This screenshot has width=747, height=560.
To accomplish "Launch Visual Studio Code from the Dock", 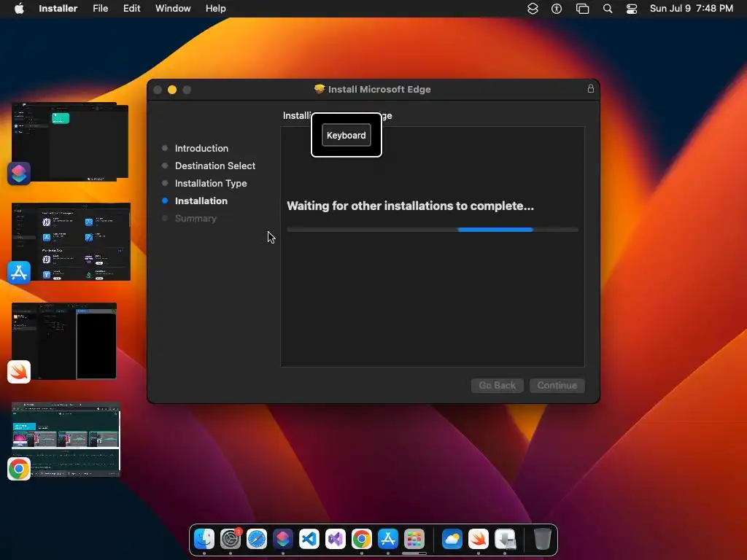I will 309,539.
